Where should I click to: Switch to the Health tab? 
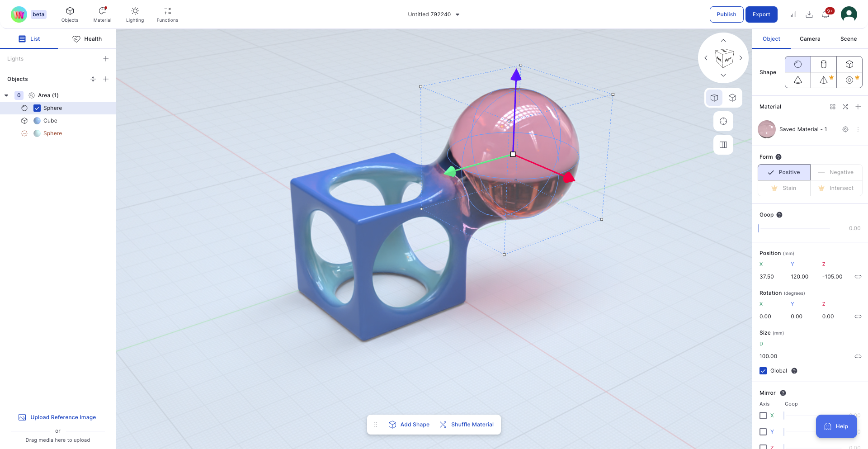[87, 39]
